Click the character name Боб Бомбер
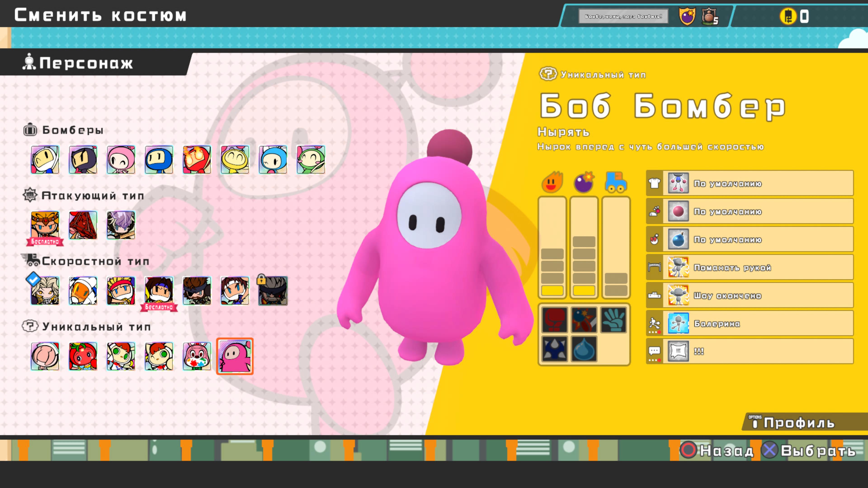Screen dimensions: 868x488 point(663,106)
